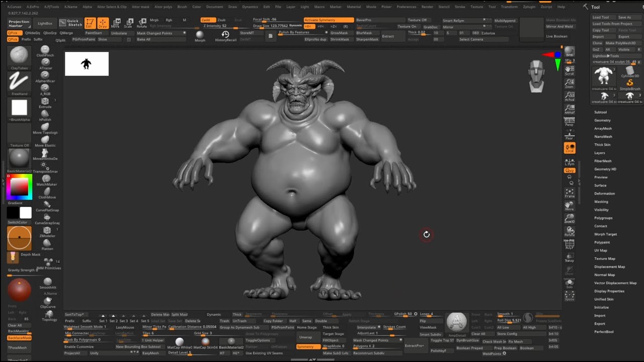Switch to the Scale transform tool
644x362 pixels.
pos(129,23)
